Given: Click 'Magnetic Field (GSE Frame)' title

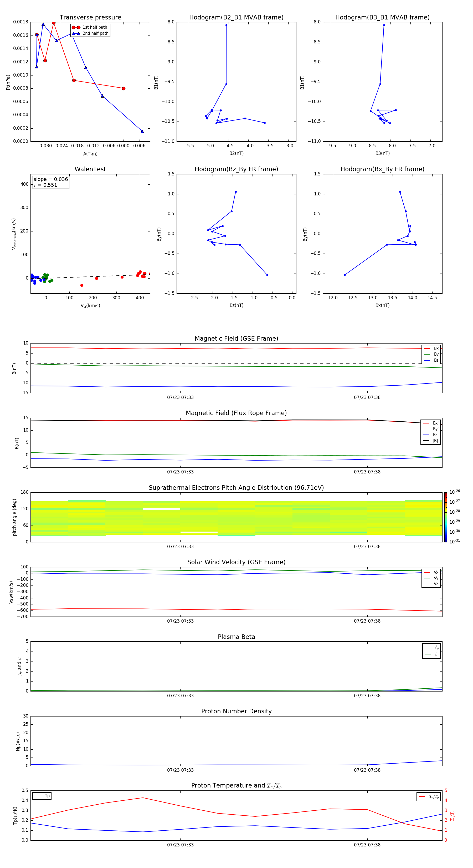Looking at the screenshot, I should pos(236,339).
